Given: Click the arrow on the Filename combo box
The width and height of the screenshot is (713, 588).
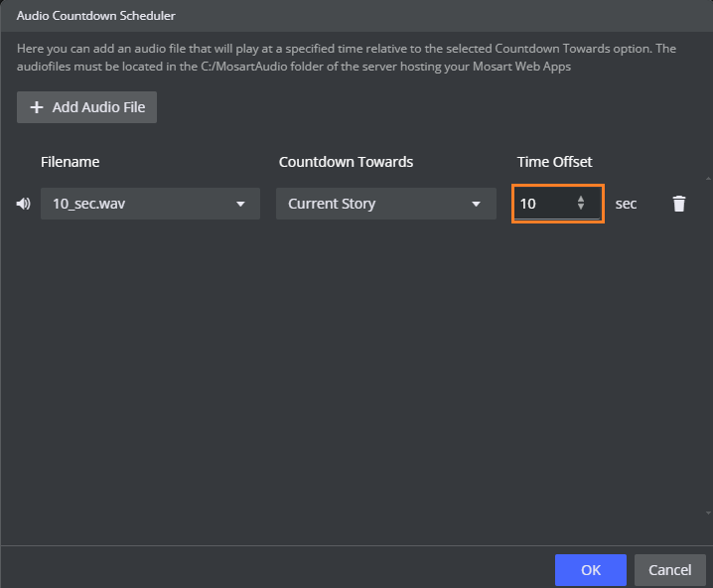Looking at the screenshot, I should 240,205.
